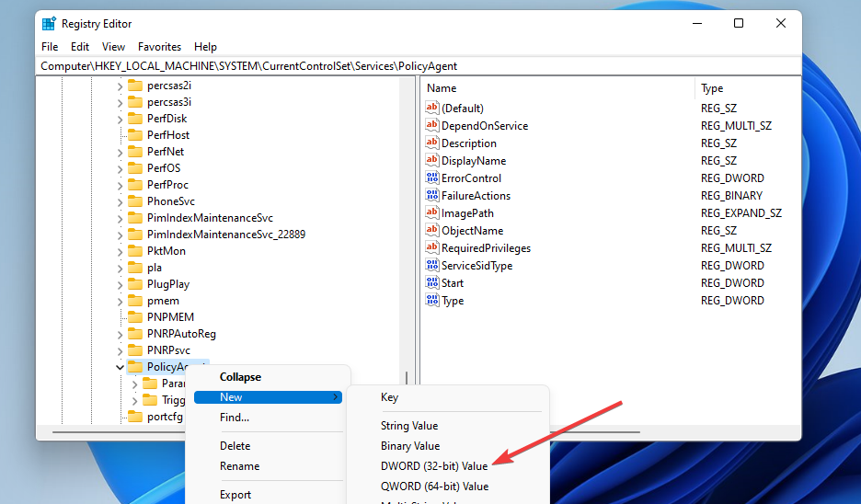This screenshot has width=861, height=504.
Task: Select the REG_EXPAND_SZ type cell
Action: [740, 213]
